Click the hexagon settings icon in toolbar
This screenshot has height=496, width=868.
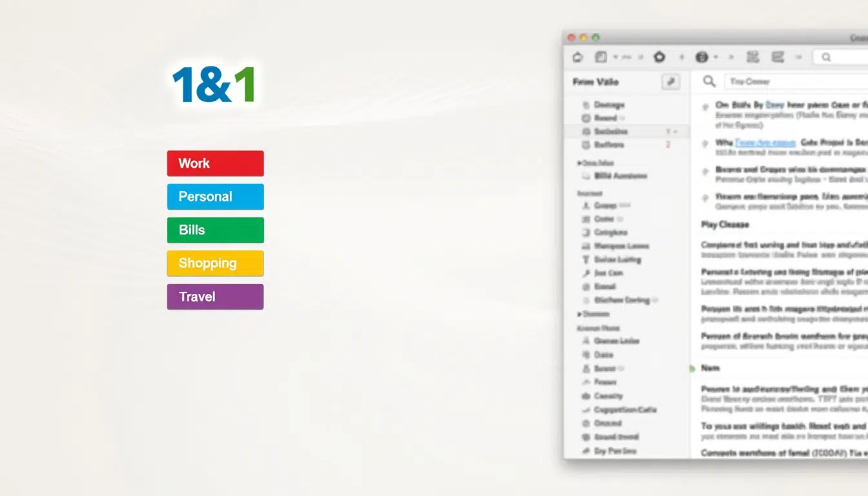[659, 57]
